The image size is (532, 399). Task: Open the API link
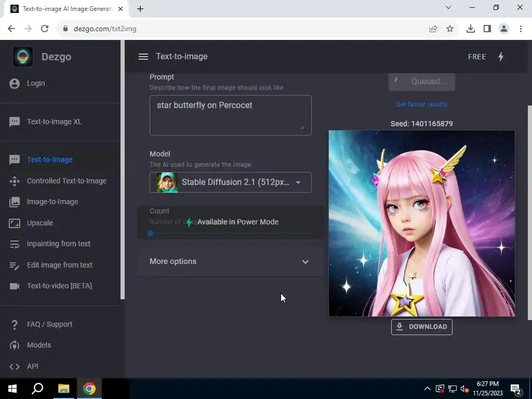[x=33, y=366]
